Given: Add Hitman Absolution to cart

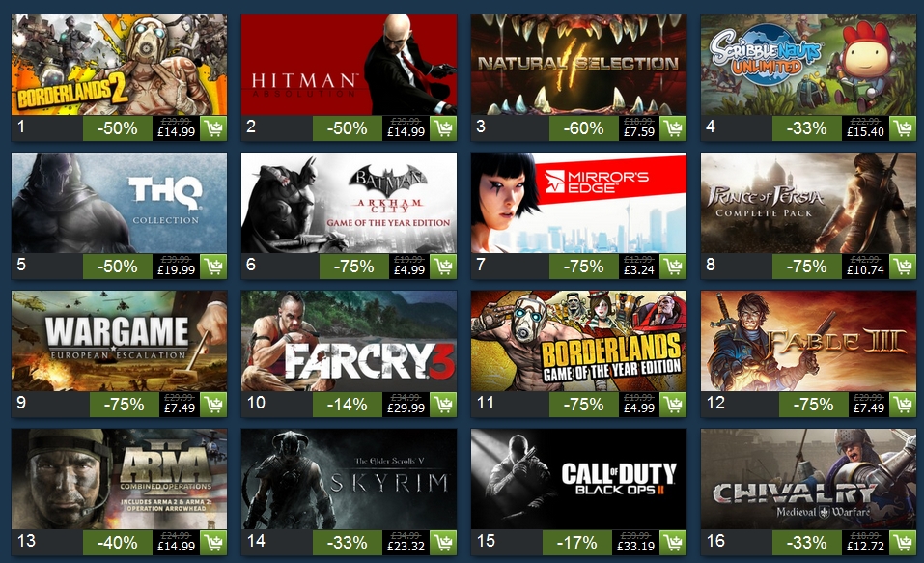Looking at the screenshot, I should pyautogui.click(x=443, y=127).
